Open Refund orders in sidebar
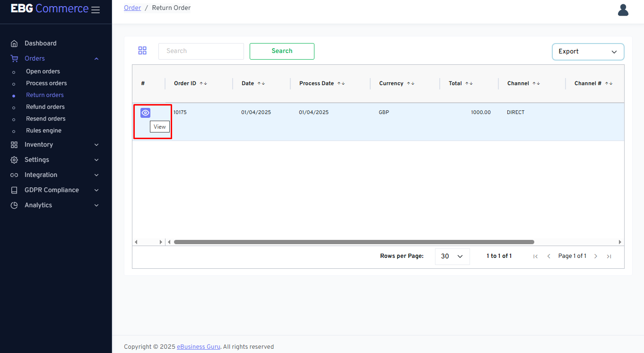This screenshot has height=353, width=644. [45, 107]
